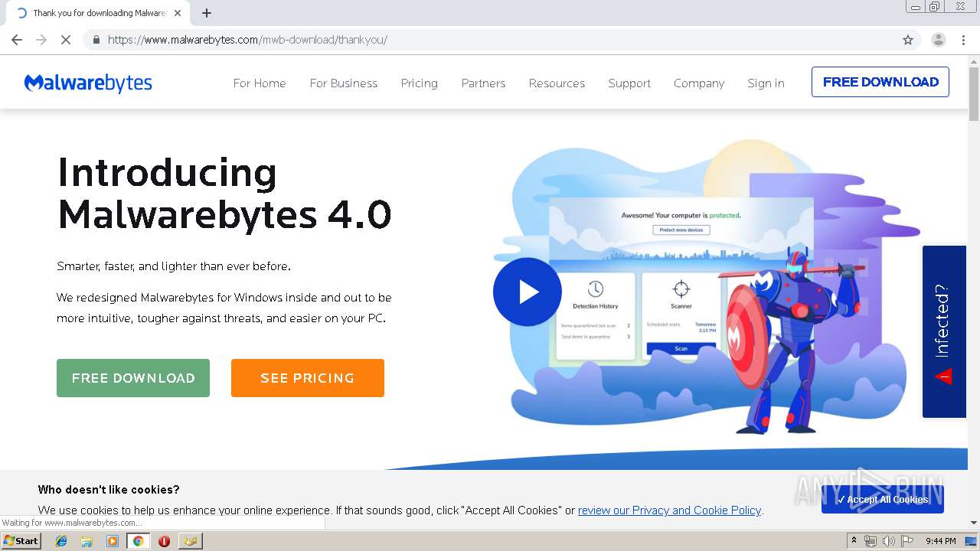This screenshot has height=551, width=980.
Task: Click the orange SEE PRICING button
Action: [308, 378]
